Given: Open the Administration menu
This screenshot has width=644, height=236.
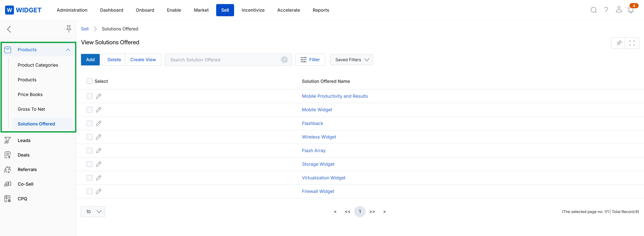Looking at the screenshot, I should (x=72, y=10).
